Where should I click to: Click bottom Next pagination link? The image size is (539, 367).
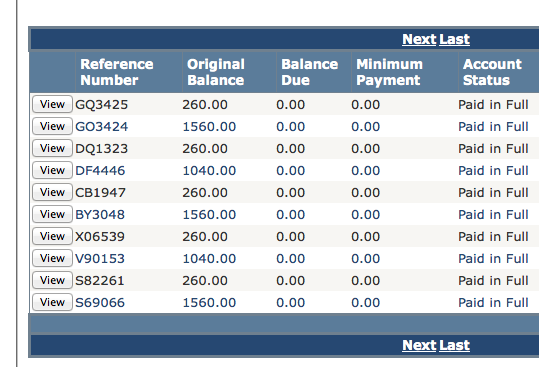point(419,345)
